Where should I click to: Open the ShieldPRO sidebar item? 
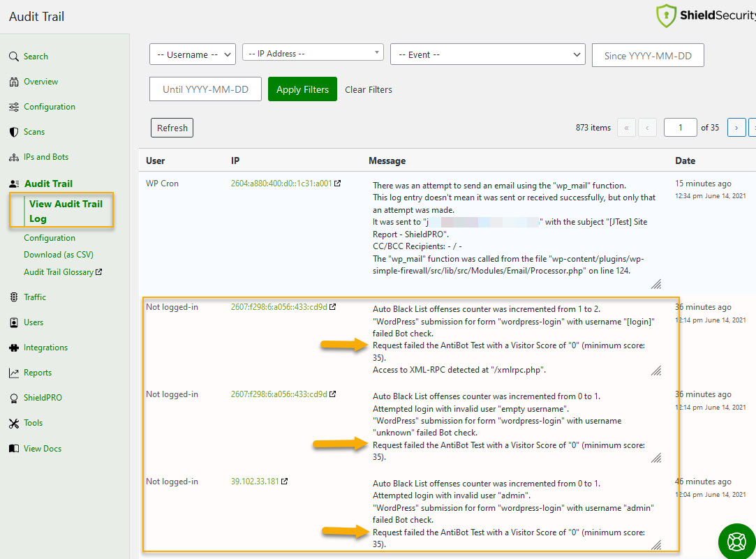(43, 398)
